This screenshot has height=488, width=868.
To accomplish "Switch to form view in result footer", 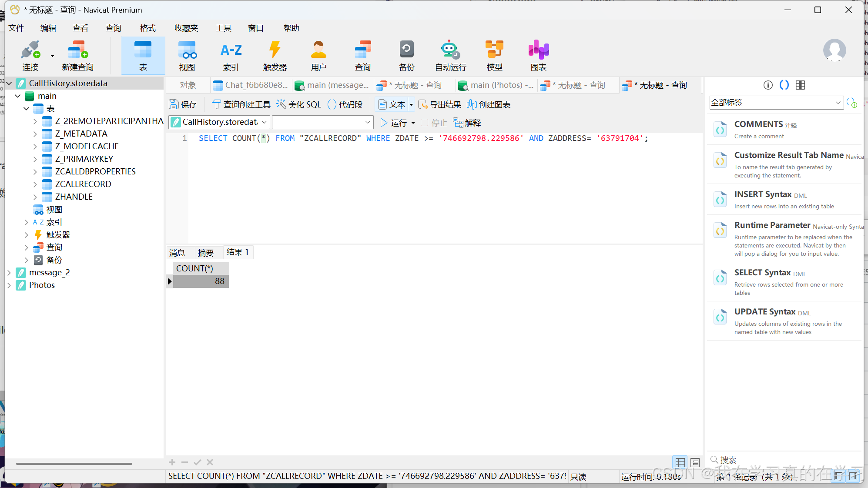I will click(695, 462).
